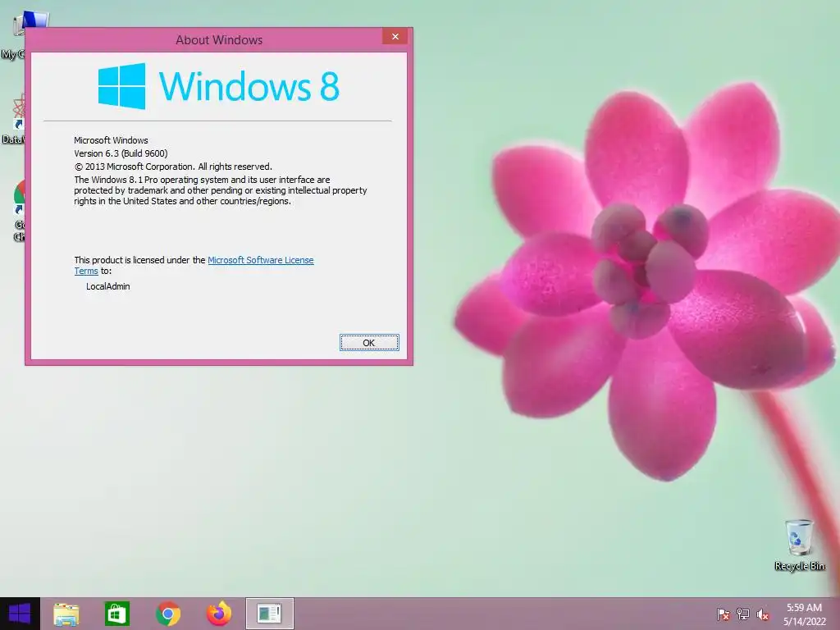The width and height of the screenshot is (840, 630).
Task: Open the clock showing 5:59 AM
Action: click(804, 614)
